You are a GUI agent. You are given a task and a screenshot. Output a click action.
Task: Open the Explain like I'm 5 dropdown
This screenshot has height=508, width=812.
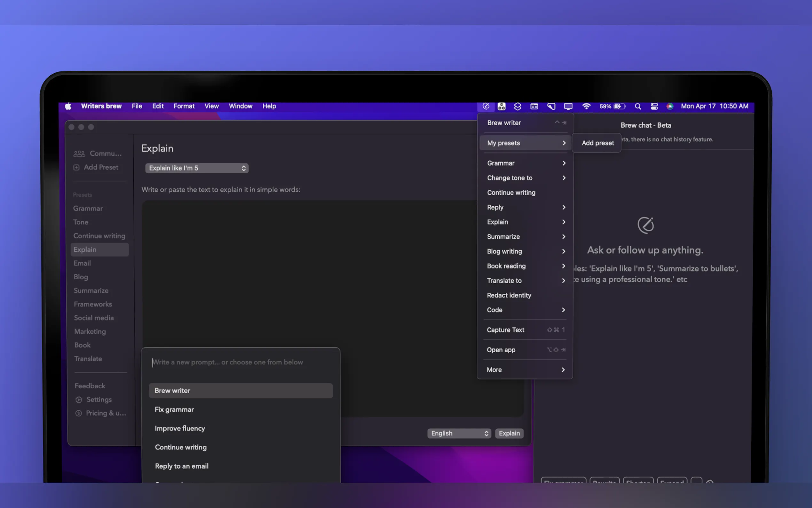[x=197, y=168]
